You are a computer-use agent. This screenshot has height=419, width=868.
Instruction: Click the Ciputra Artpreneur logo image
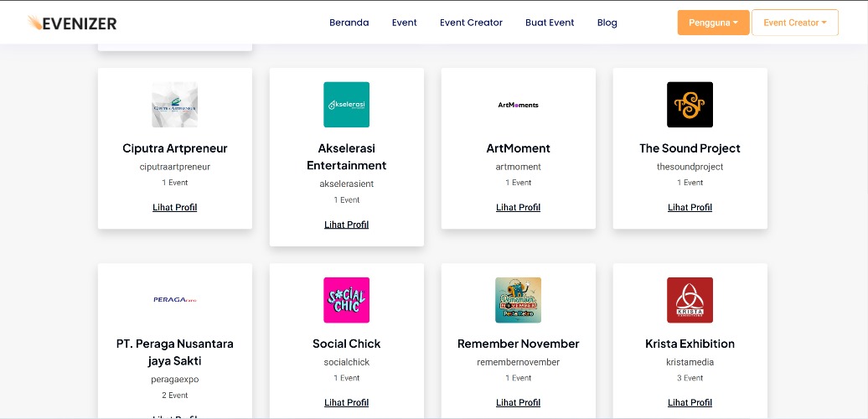(175, 105)
